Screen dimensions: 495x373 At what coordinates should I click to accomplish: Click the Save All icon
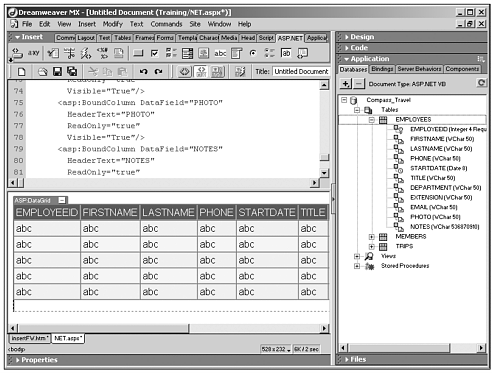click(x=72, y=71)
